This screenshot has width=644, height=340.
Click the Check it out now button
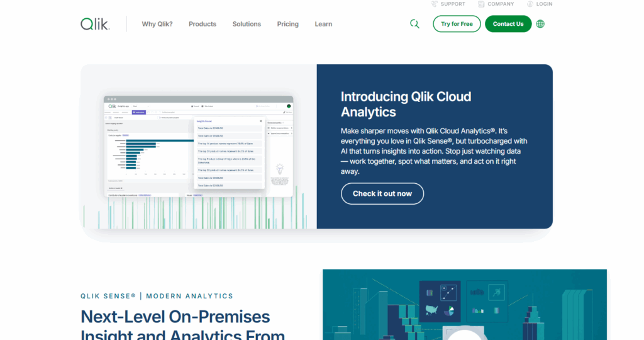pos(382,193)
